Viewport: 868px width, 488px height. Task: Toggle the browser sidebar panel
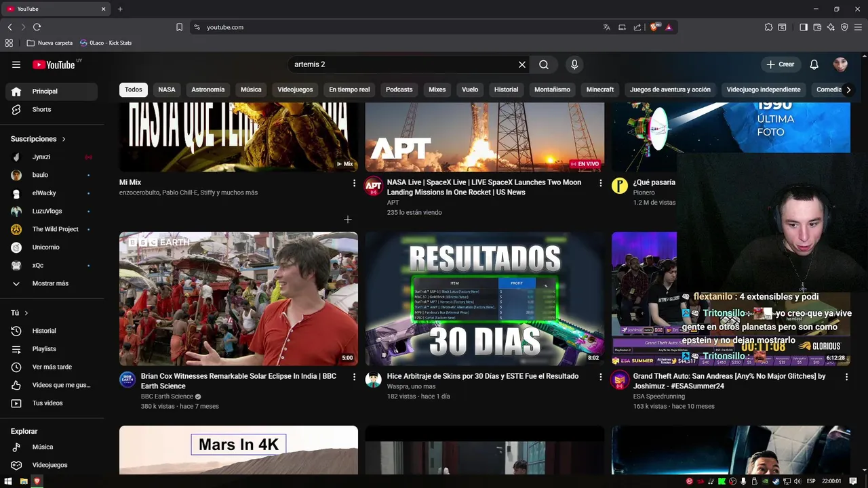click(x=804, y=27)
